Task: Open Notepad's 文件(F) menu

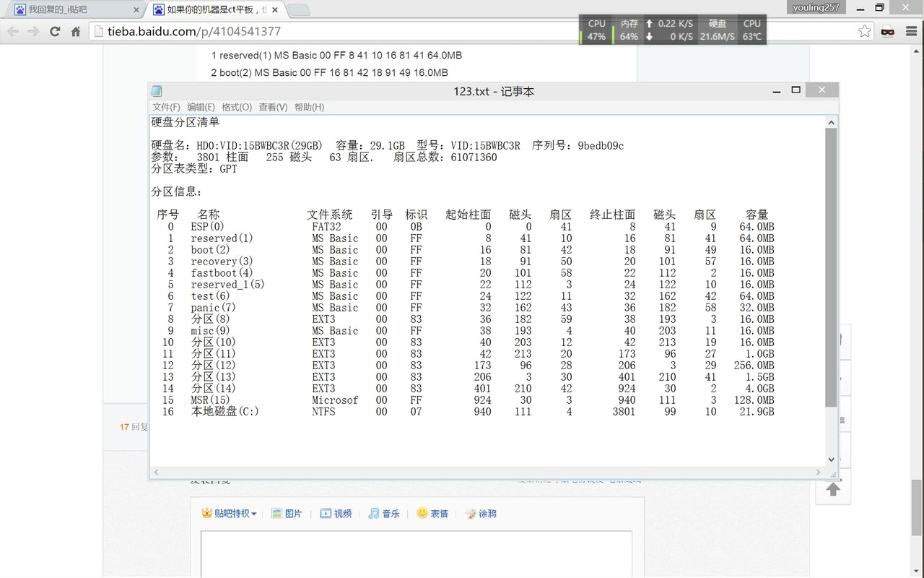Action: pyautogui.click(x=166, y=107)
